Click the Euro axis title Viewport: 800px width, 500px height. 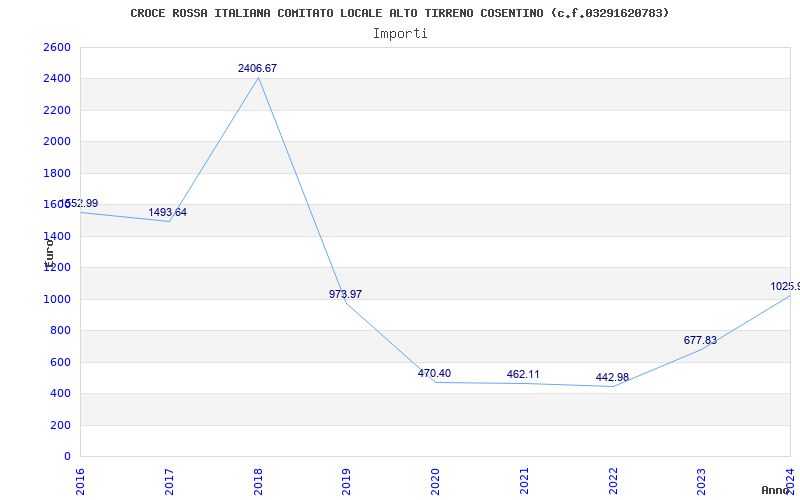coord(49,254)
